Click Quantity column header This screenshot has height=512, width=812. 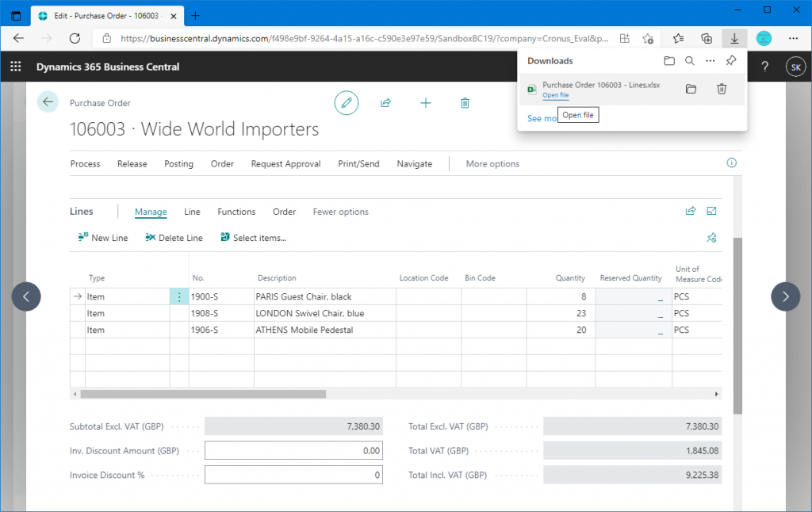tap(570, 278)
